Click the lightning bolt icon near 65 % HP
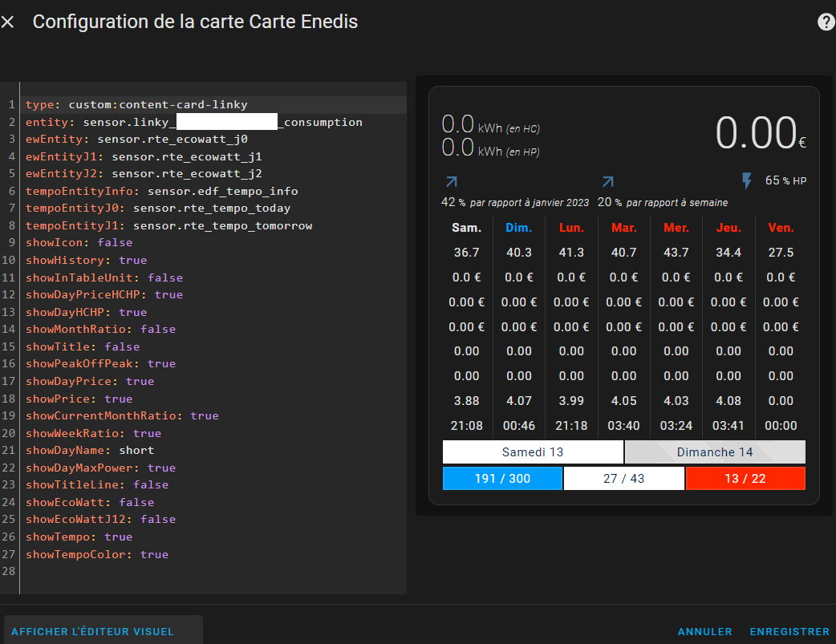This screenshot has width=836, height=644. [x=747, y=180]
